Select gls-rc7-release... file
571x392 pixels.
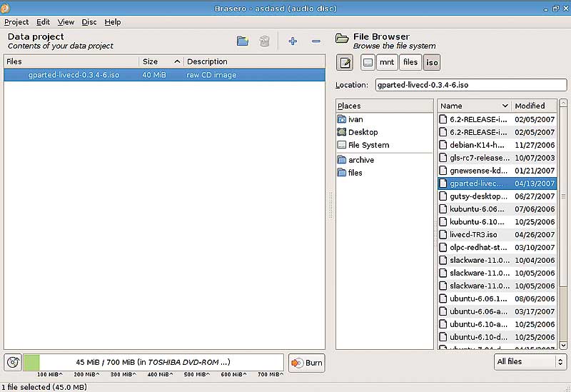coord(497,158)
